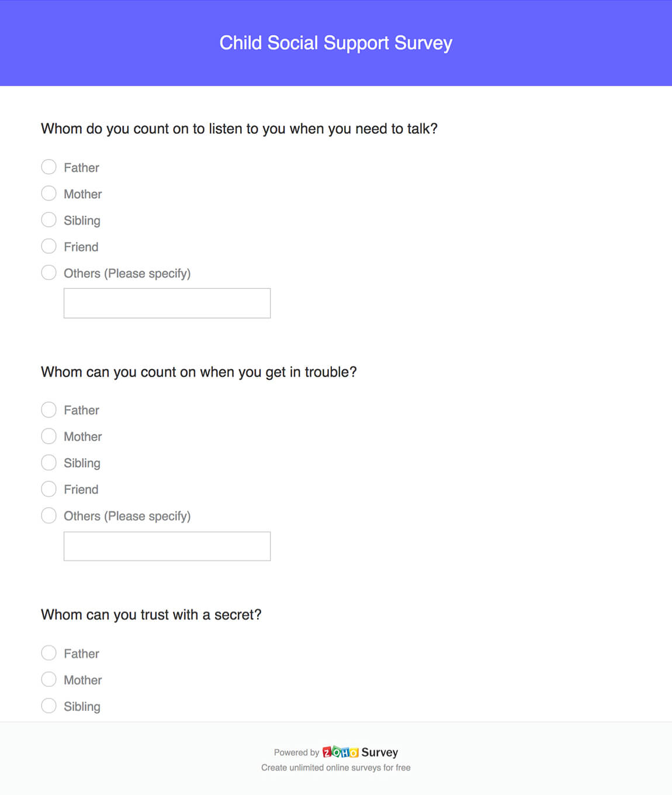Select Father for the trouble question
The height and width of the screenshot is (795, 672).
coord(49,410)
